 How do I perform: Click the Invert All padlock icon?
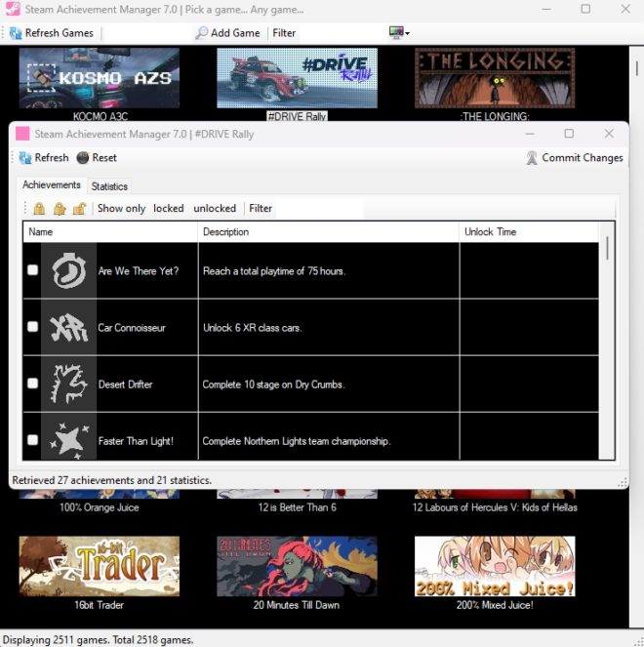coord(60,209)
